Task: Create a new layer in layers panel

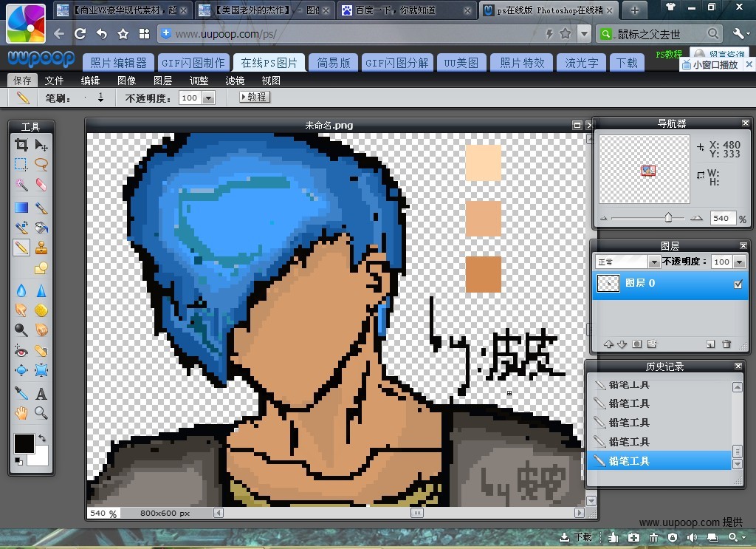Action: [711, 344]
